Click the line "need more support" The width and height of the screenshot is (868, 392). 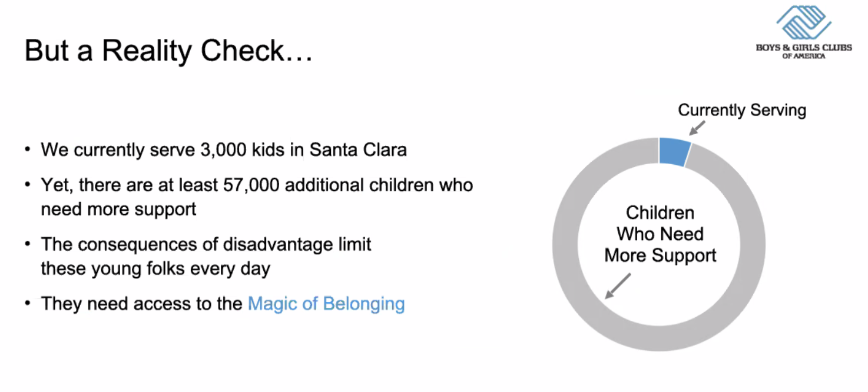tap(118, 209)
